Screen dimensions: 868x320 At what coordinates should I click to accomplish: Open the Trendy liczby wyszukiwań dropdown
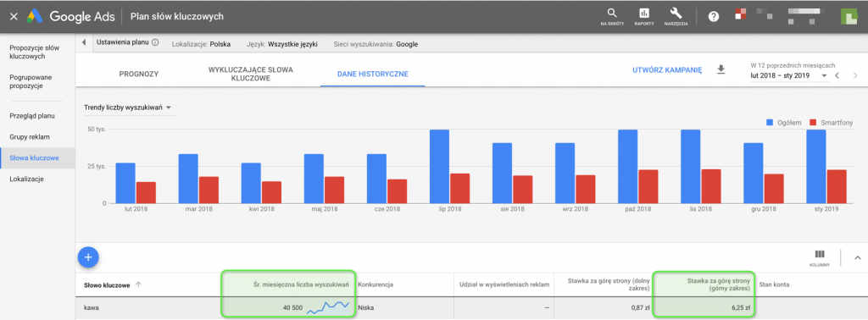coord(128,108)
